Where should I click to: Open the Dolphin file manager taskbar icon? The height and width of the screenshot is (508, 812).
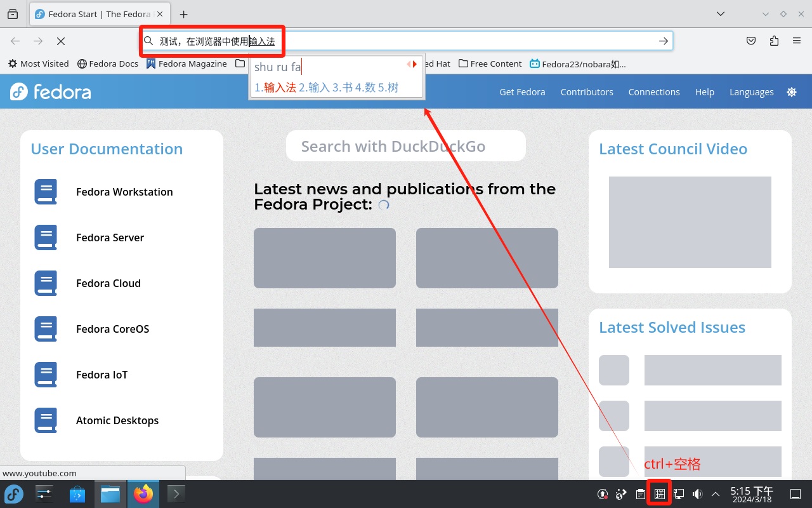pos(110,493)
